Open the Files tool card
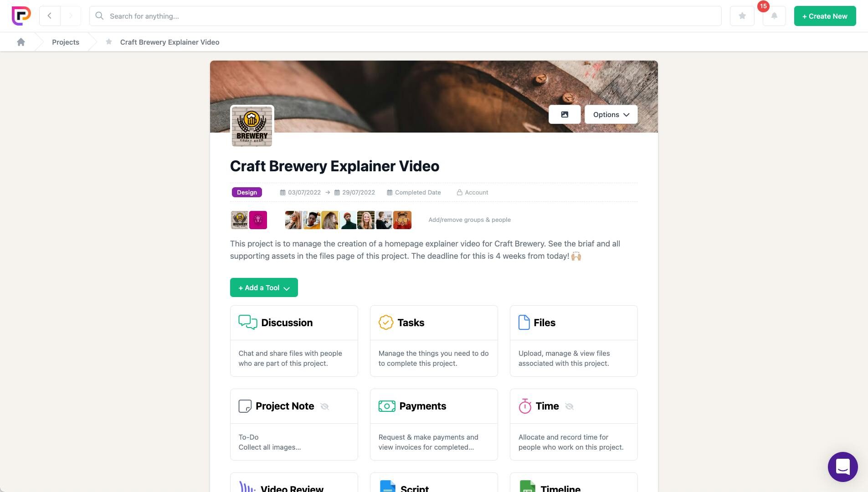 [574, 341]
